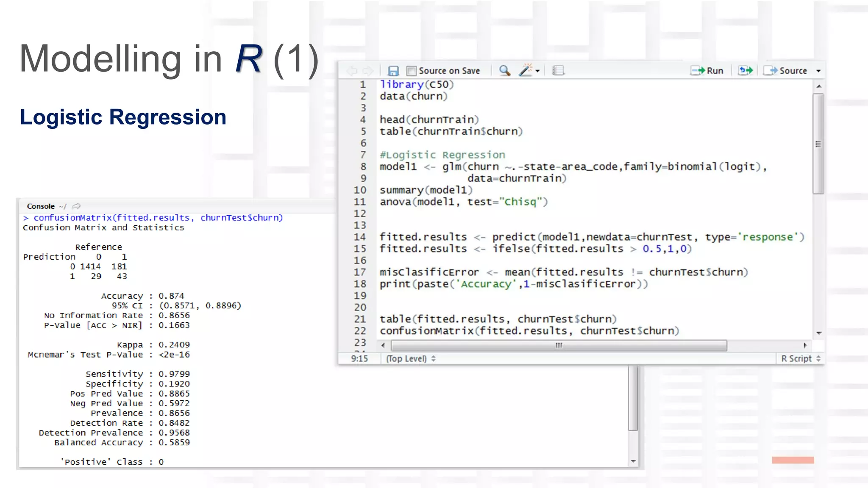Image resolution: width=868 pixels, height=488 pixels.
Task: Click the editor vertical scroll down arrow
Action: point(819,333)
